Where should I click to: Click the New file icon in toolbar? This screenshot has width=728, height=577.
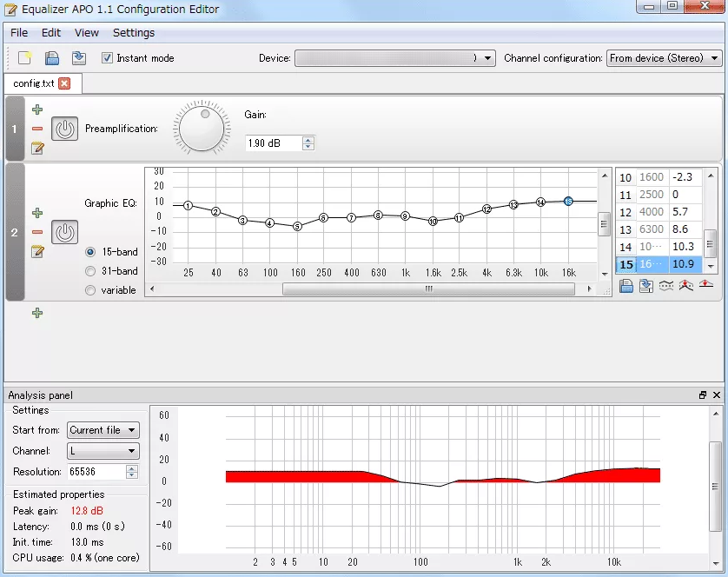[x=24, y=58]
